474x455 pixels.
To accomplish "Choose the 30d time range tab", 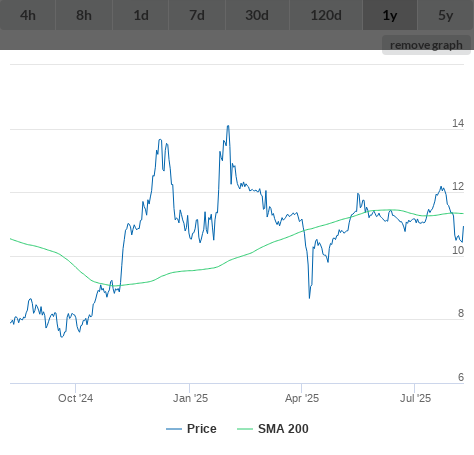I will click(x=257, y=15).
